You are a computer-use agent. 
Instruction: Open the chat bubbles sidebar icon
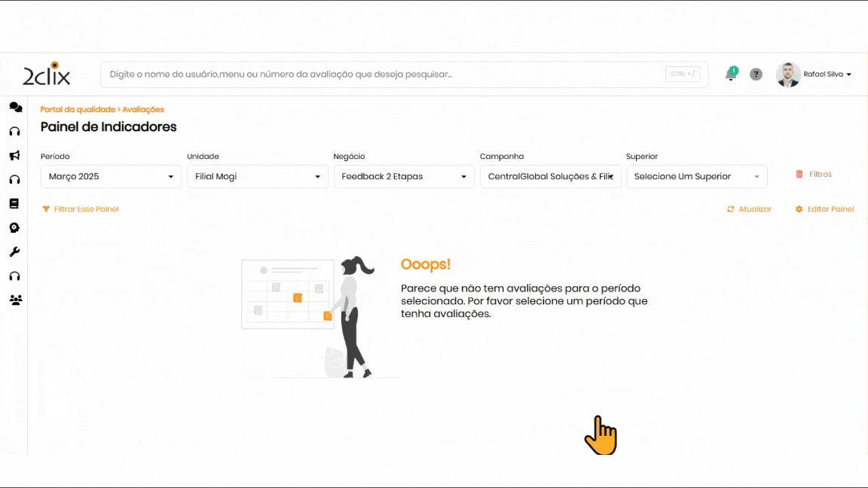[15, 108]
